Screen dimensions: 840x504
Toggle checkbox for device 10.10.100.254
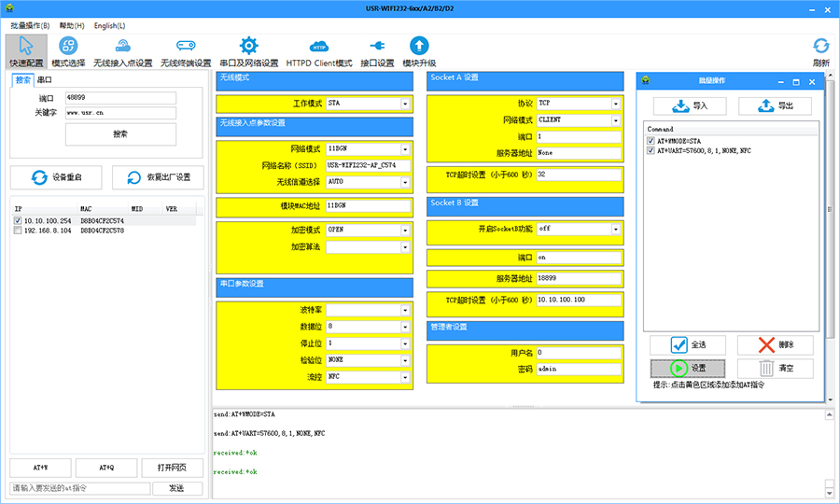pos(18,220)
